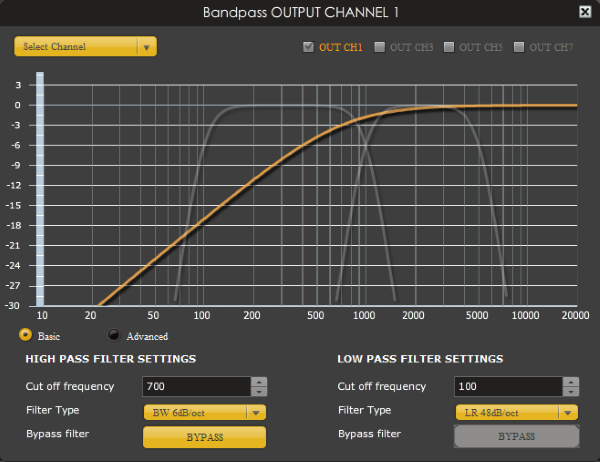This screenshot has height=462, width=600.
Task: Switch to Advanced mode radio button
Action: click(x=114, y=335)
